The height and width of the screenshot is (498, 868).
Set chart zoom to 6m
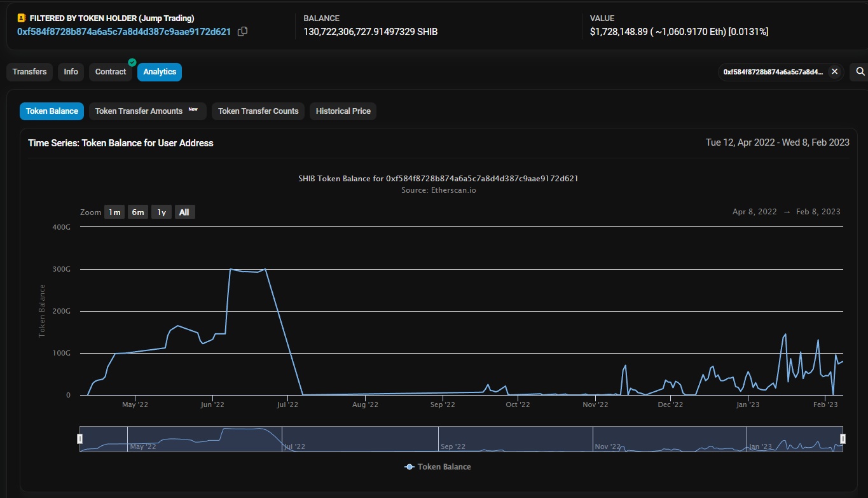pos(138,212)
